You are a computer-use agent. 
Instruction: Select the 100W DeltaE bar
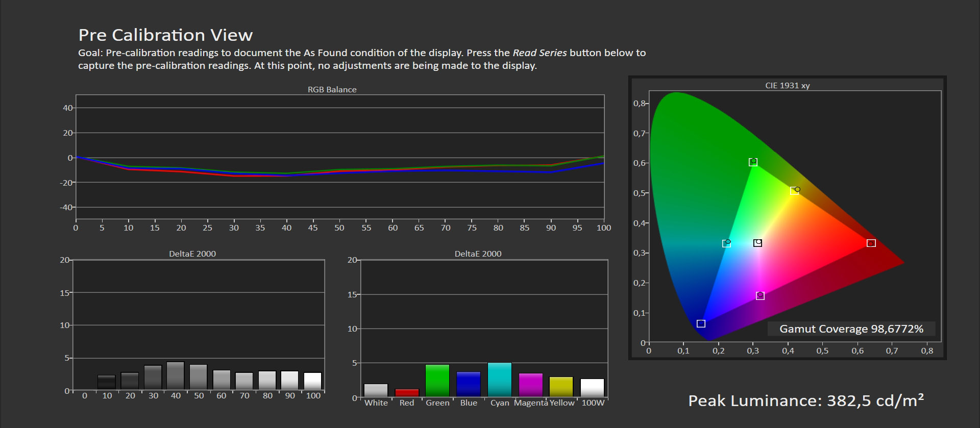point(592,388)
